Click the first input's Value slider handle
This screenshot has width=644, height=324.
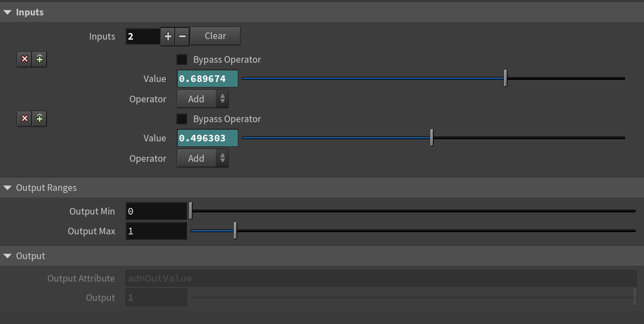(x=505, y=79)
